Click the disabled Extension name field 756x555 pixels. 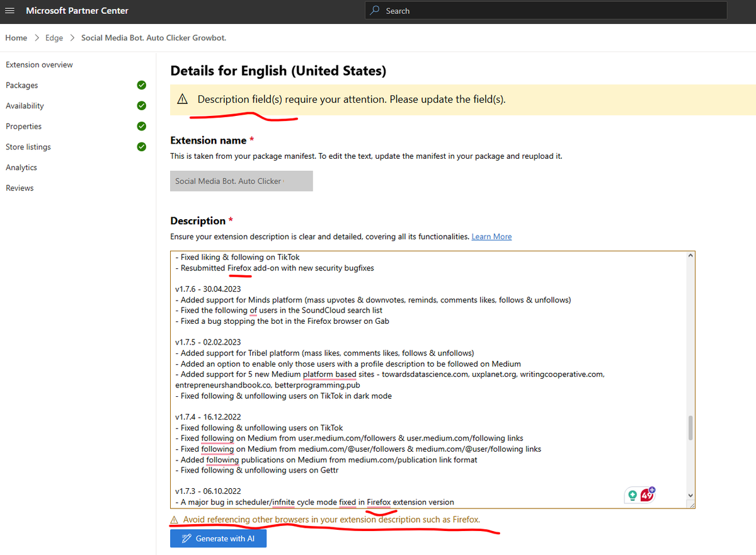pos(241,181)
